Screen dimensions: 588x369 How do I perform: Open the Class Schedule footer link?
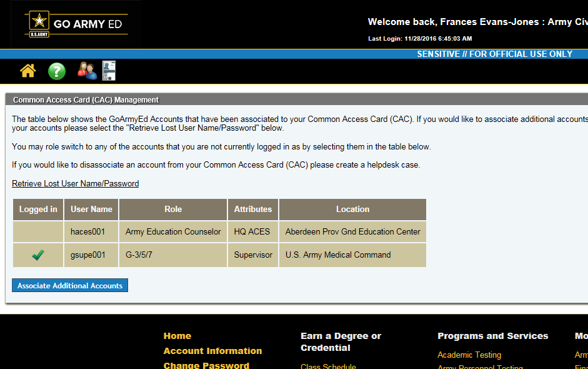pos(328,366)
